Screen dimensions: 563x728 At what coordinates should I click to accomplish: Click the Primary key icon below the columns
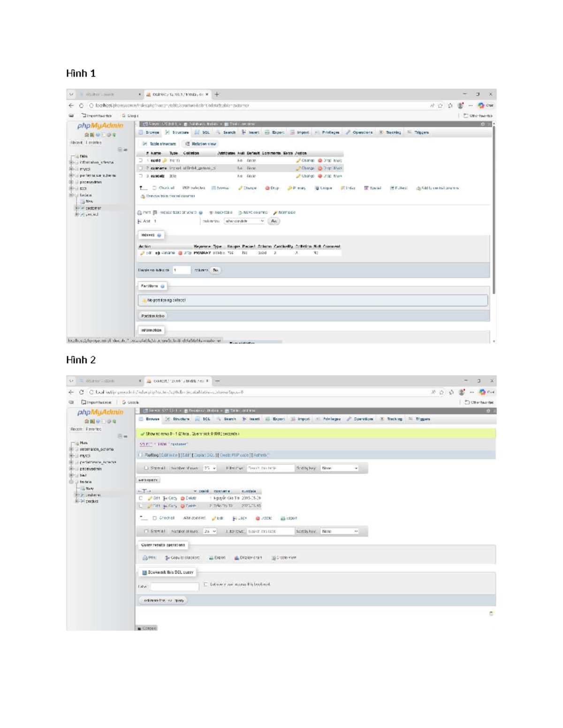pos(289,188)
